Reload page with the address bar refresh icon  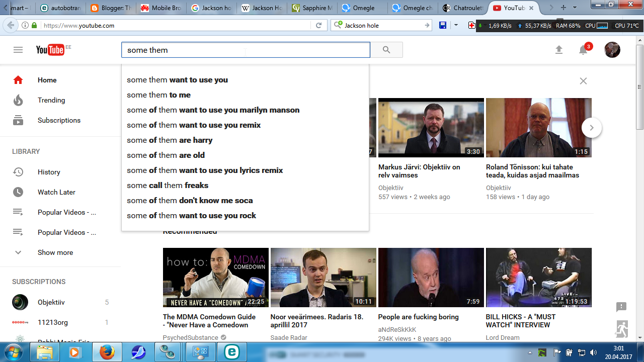tap(318, 25)
